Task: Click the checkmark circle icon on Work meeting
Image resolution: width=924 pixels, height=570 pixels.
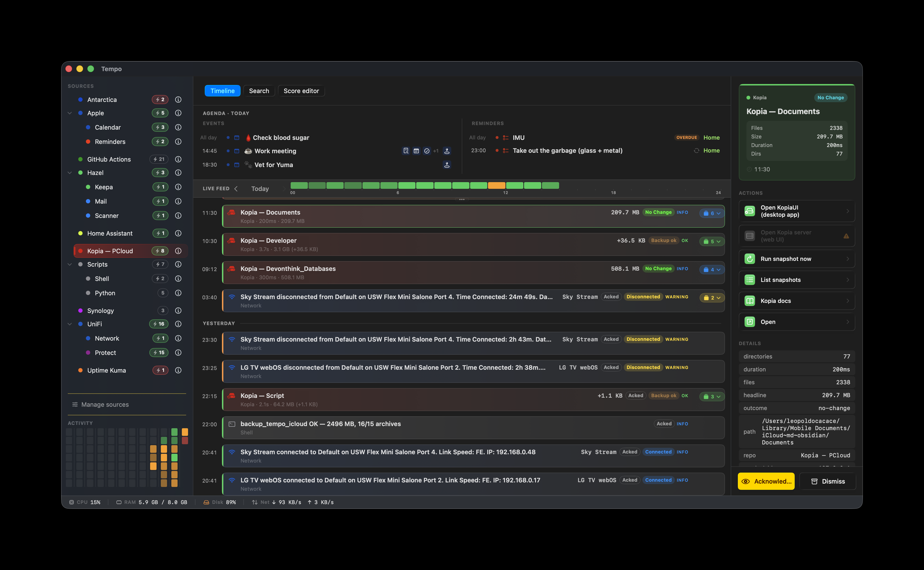Action: [x=427, y=151]
